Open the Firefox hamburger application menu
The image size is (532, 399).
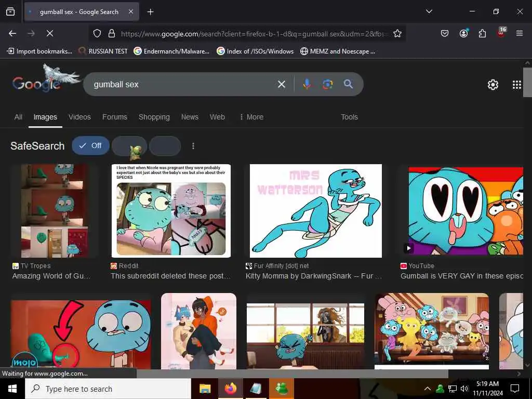click(x=519, y=33)
